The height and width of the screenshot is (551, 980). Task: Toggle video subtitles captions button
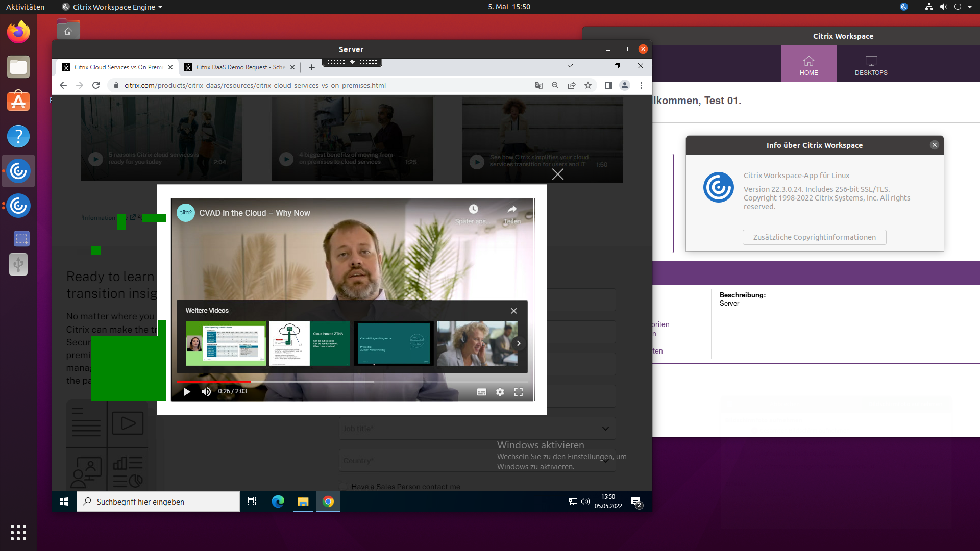point(481,392)
